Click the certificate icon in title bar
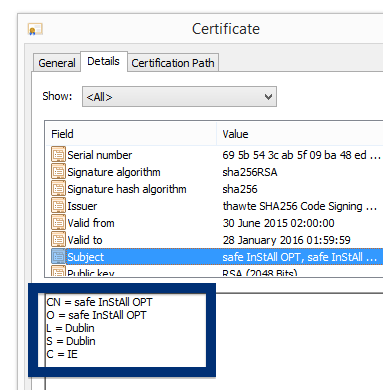 click(35, 29)
